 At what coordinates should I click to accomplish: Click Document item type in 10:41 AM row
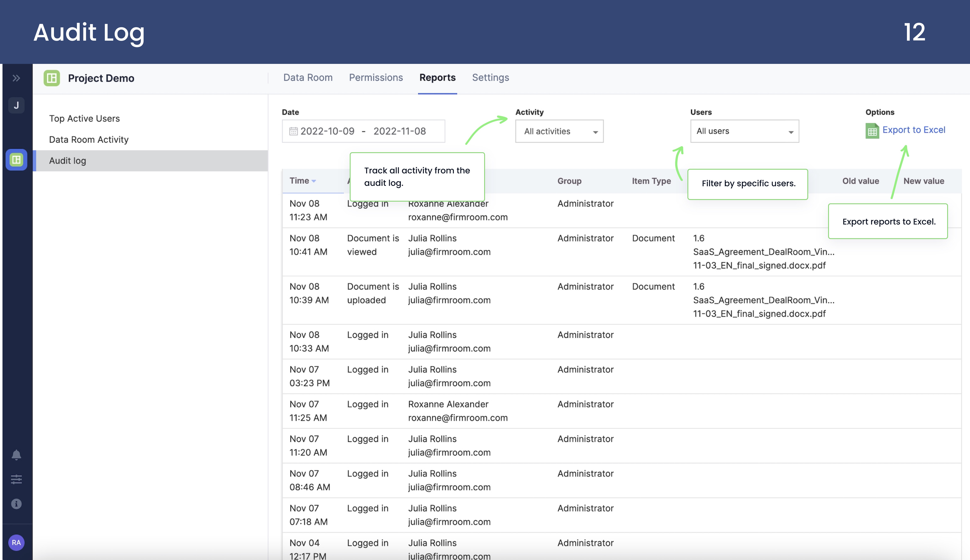653,239
